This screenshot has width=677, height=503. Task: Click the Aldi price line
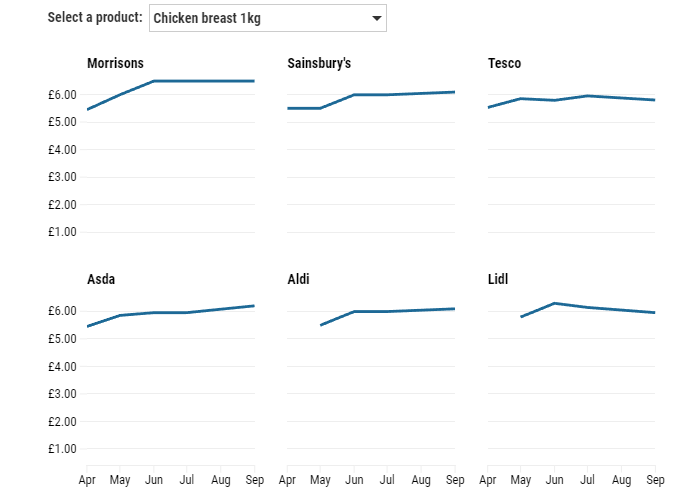click(x=387, y=311)
